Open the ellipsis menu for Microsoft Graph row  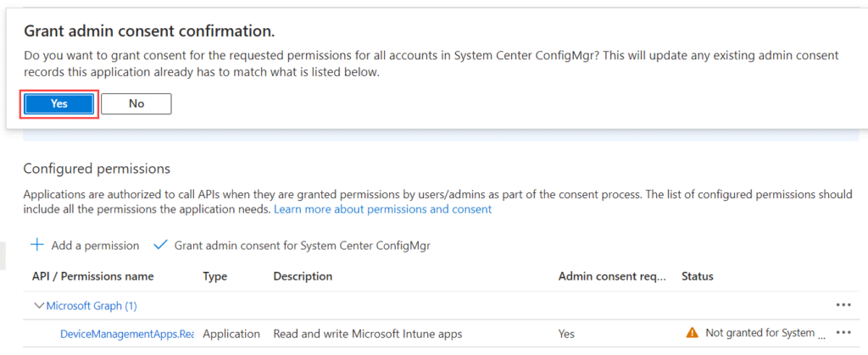tap(843, 305)
